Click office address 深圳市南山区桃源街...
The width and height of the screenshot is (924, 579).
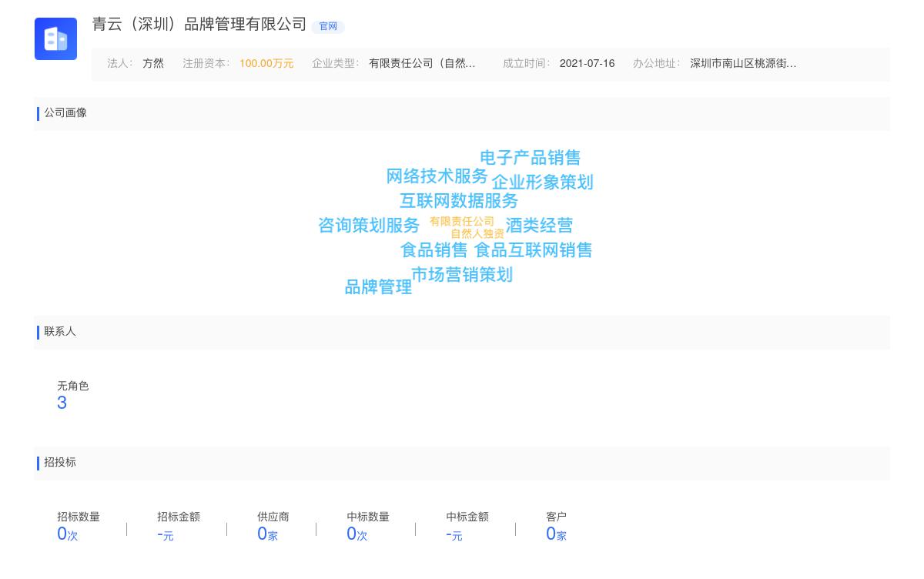[743, 64]
